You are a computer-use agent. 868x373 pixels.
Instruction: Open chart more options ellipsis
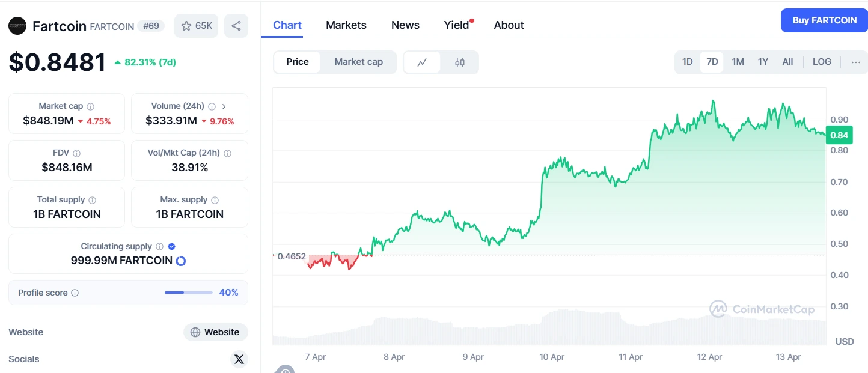pyautogui.click(x=856, y=62)
